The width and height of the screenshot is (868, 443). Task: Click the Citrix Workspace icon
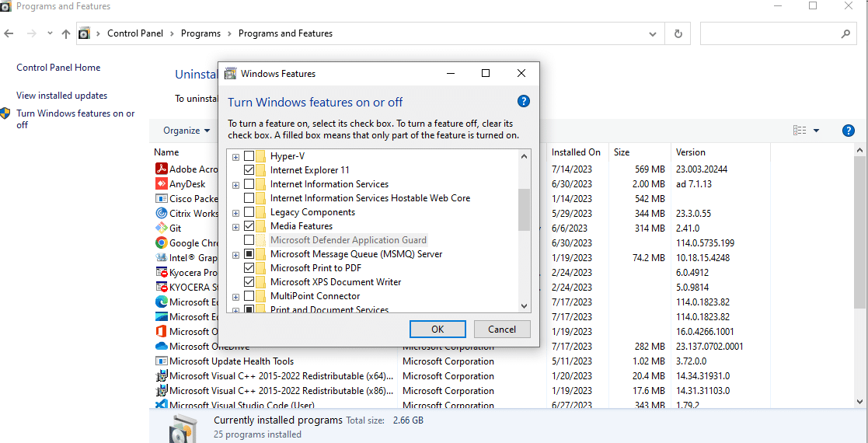click(x=161, y=213)
